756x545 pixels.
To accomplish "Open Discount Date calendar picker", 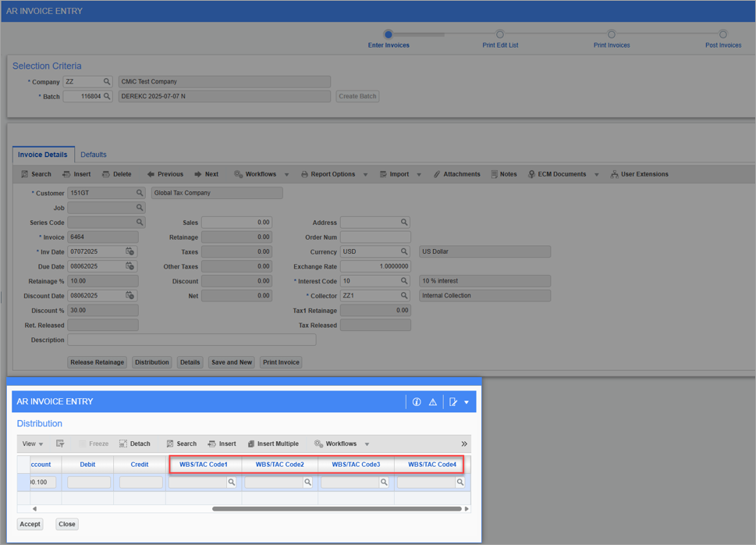I will click(x=130, y=295).
